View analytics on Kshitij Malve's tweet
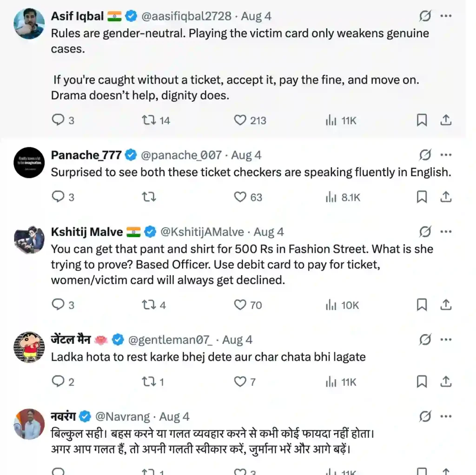Screen dimensions: 476x475 coord(331,305)
